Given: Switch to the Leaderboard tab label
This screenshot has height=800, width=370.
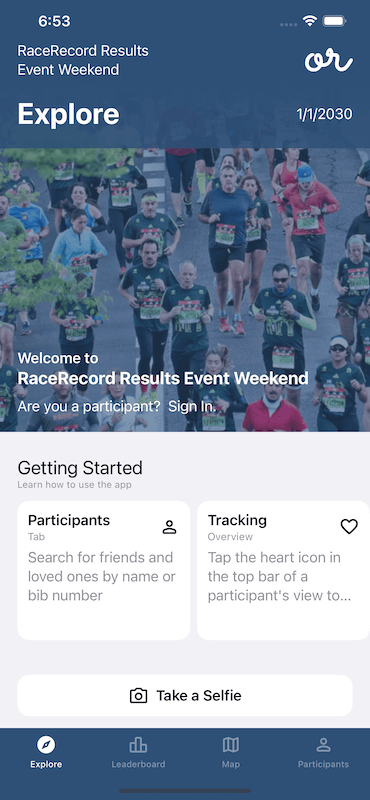Looking at the screenshot, I should [x=138, y=764].
